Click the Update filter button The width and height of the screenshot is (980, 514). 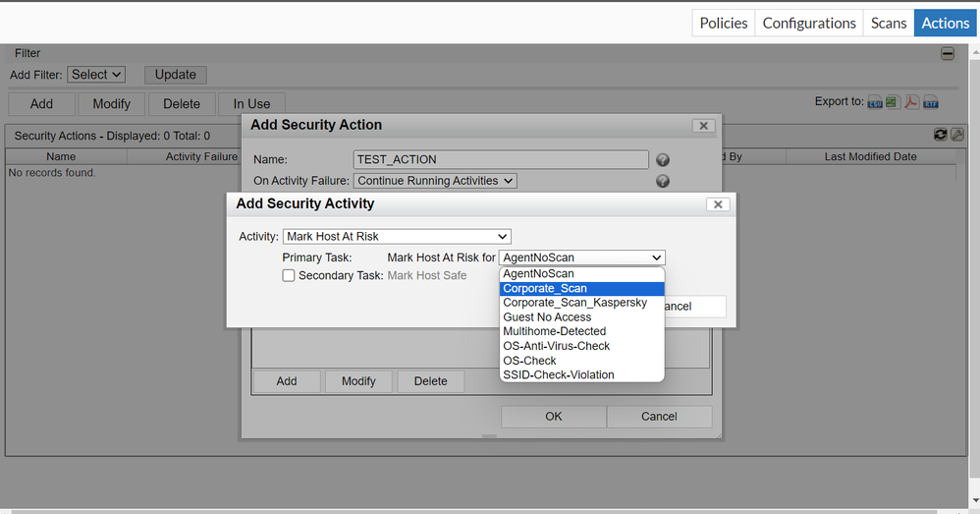pos(176,75)
